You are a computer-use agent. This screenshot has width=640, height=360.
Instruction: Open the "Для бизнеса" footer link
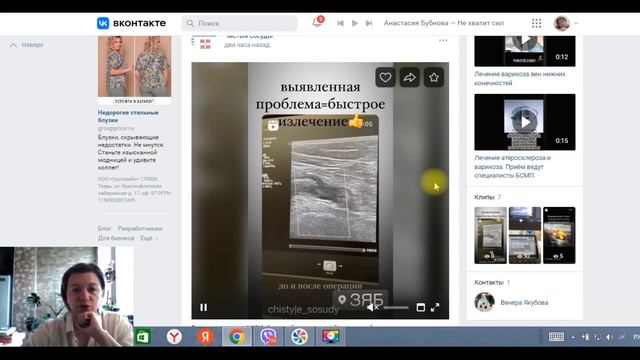tap(116, 238)
